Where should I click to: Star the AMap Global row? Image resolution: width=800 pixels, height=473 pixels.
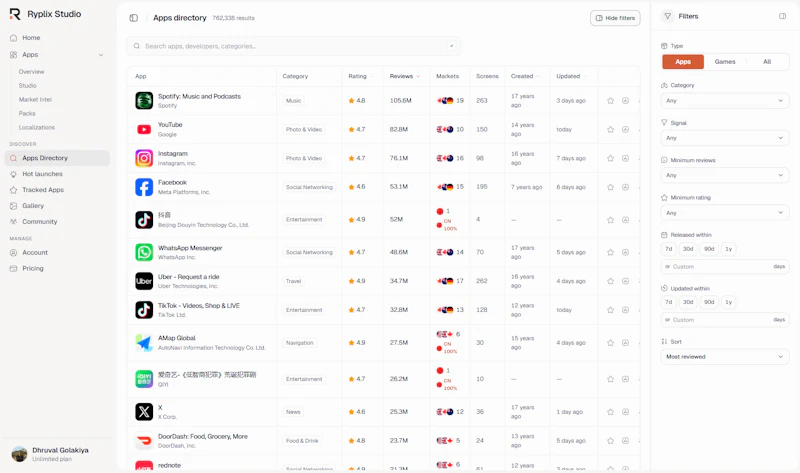click(610, 343)
